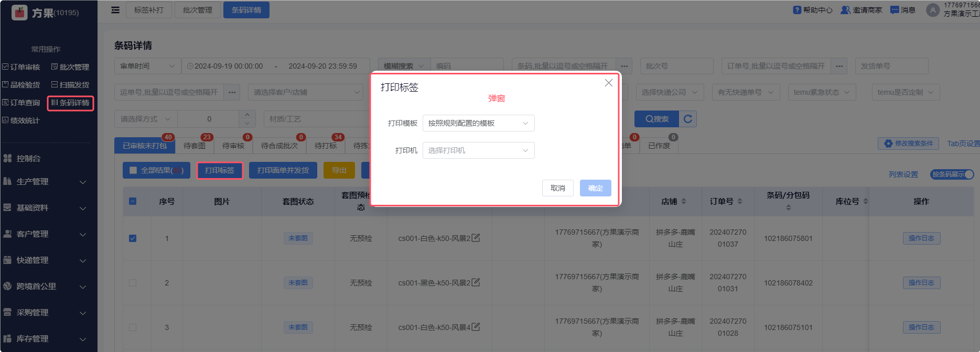Sort by 订单号 column arrows
Screen dimensions: 980x352
(x=740, y=202)
